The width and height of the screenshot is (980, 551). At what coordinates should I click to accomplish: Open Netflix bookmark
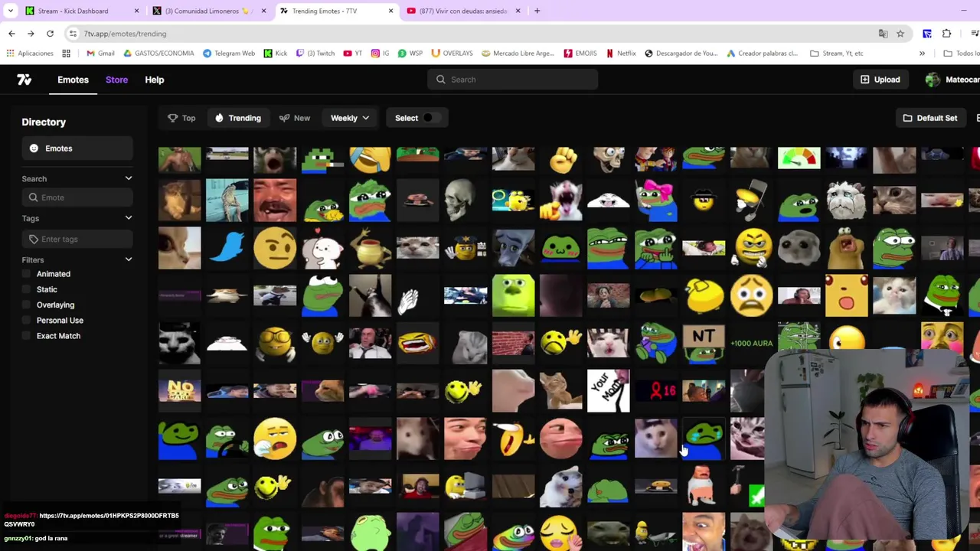621,54
